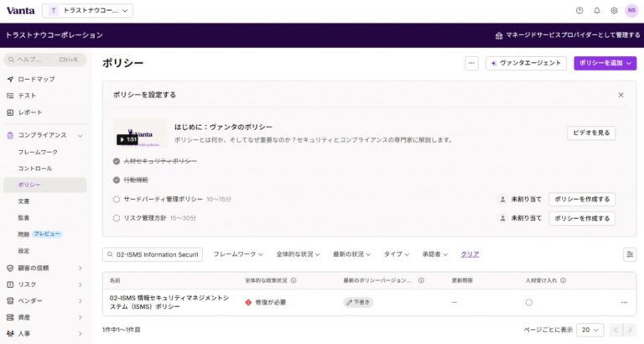Close the ポリシーを設定する panel
This screenshot has width=644, height=344.
(621, 95)
